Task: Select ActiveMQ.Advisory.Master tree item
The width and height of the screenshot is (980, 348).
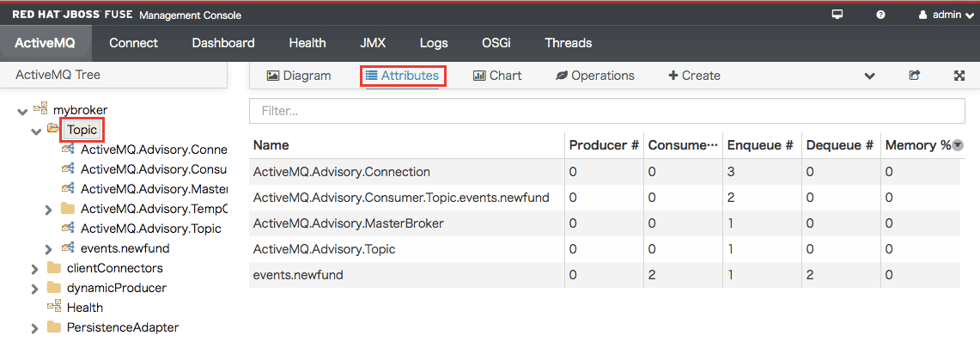Action: click(x=154, y=189)
